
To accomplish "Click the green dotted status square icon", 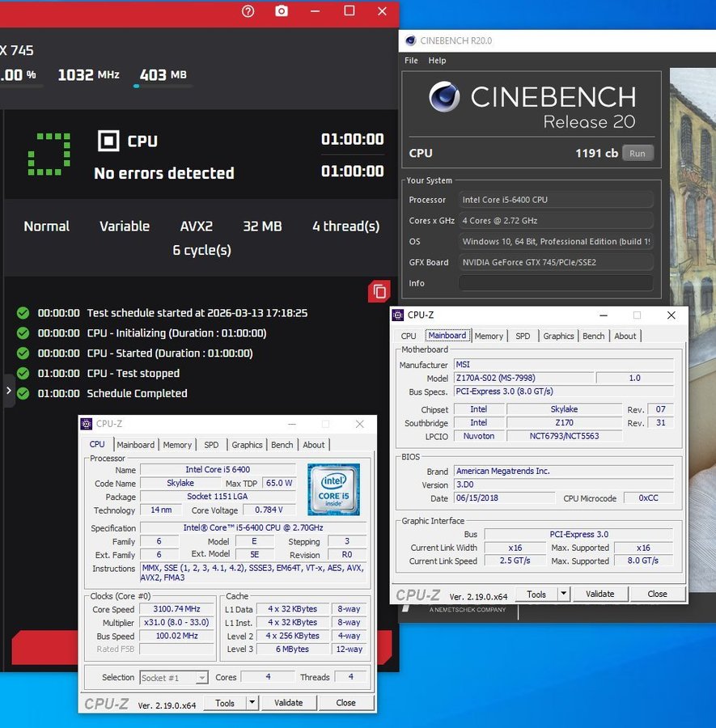I will pos(49,154).
